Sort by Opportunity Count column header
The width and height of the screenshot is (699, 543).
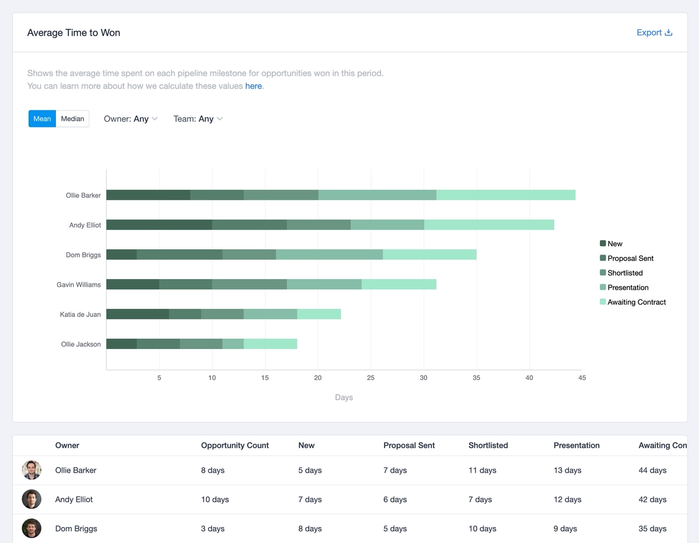(234, 445)
